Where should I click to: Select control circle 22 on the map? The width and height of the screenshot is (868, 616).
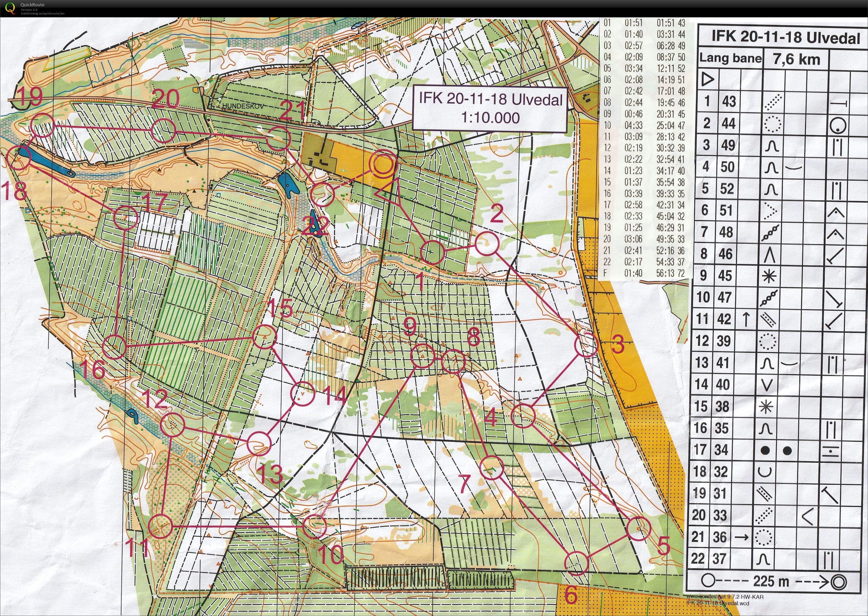(x=322, y=195)
